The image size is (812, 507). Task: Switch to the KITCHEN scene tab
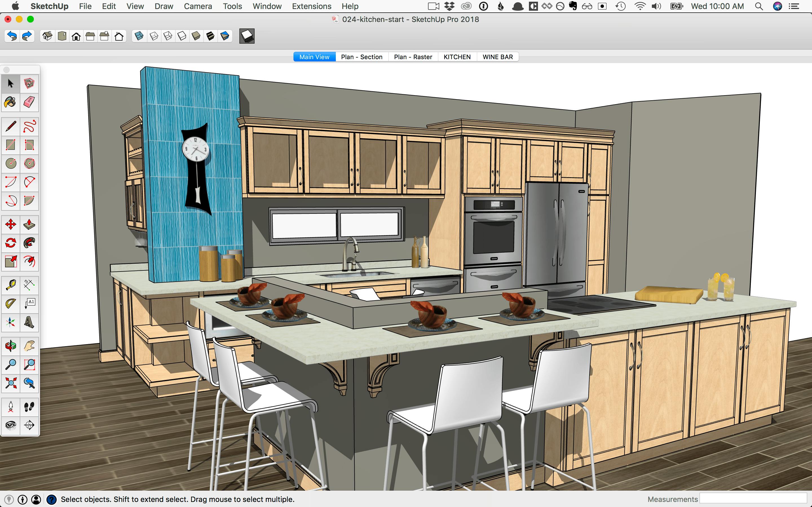click(x=457, y=57)
